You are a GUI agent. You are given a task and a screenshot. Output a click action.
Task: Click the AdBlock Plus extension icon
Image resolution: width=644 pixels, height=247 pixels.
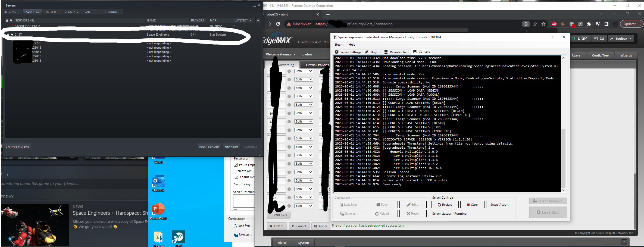[554, 24]
